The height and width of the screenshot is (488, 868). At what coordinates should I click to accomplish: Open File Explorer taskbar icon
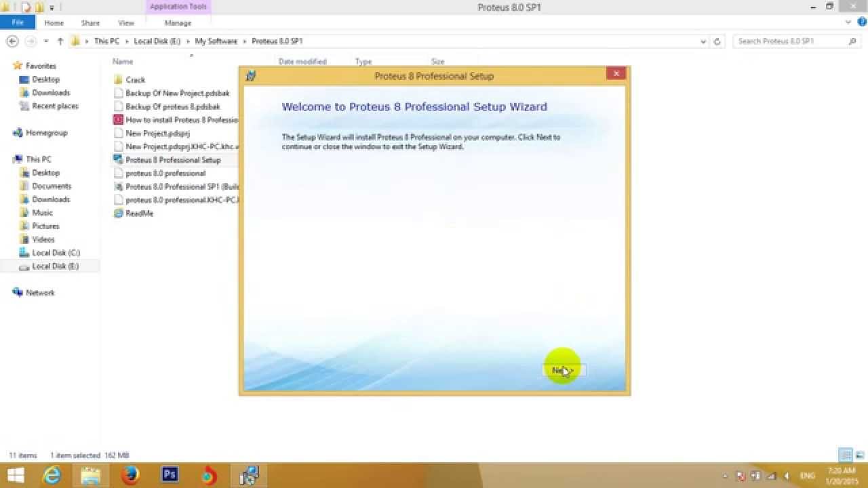[x=91, y=476]
